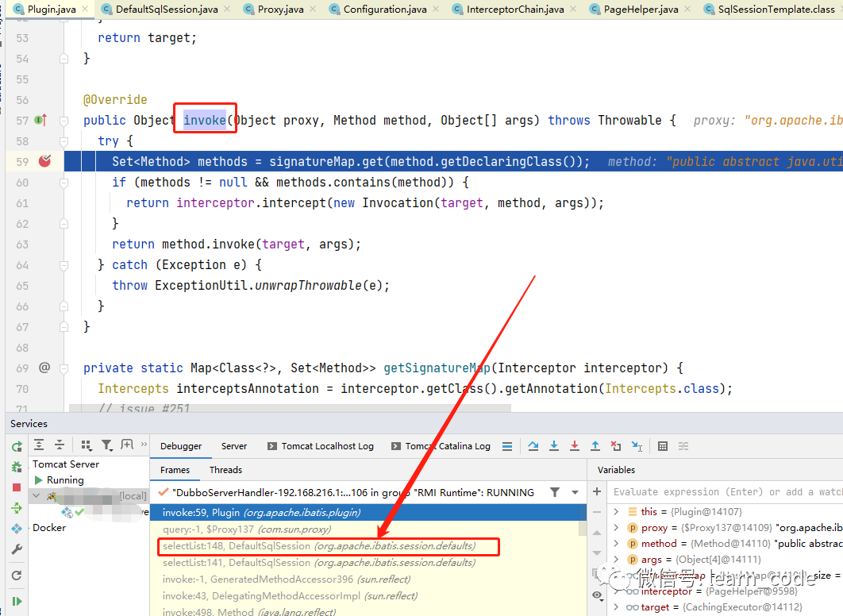Click the Step Into debugger icon
The width and height of the screenshot is (843, 616).
pos(554,446)
